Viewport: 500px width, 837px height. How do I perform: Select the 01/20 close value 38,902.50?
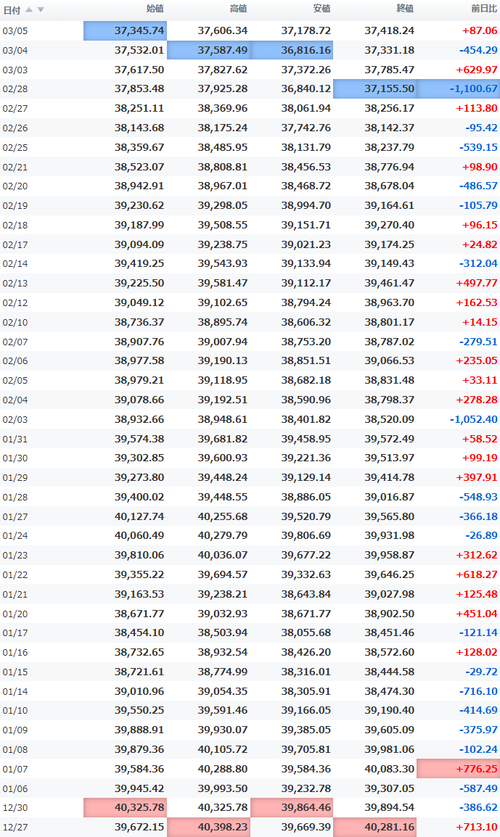click(x=389, y=614)
